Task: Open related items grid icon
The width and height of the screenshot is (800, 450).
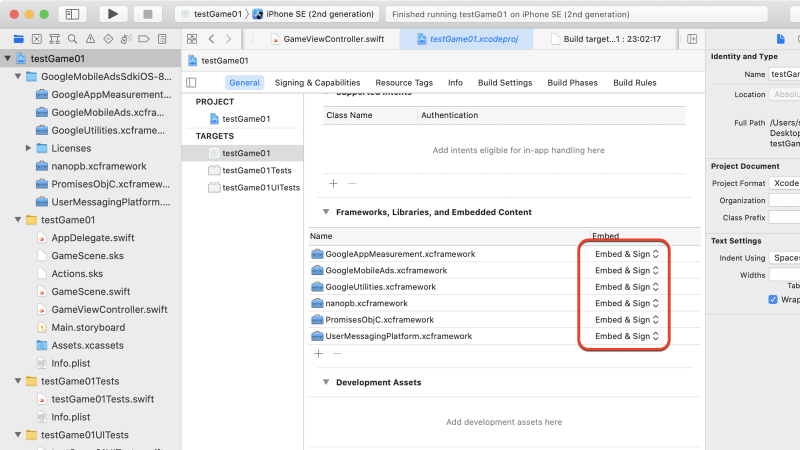Action: click(x=192, y=39)
